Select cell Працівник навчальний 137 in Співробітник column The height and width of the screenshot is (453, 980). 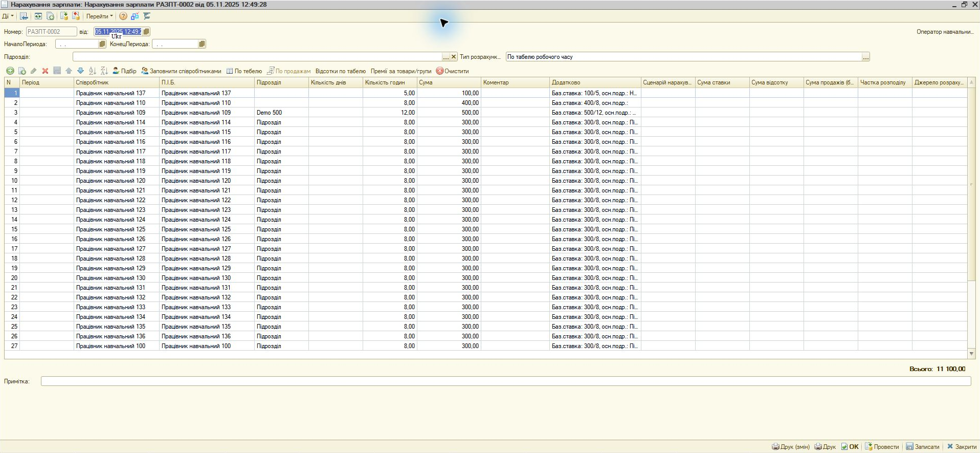[117, 93]
